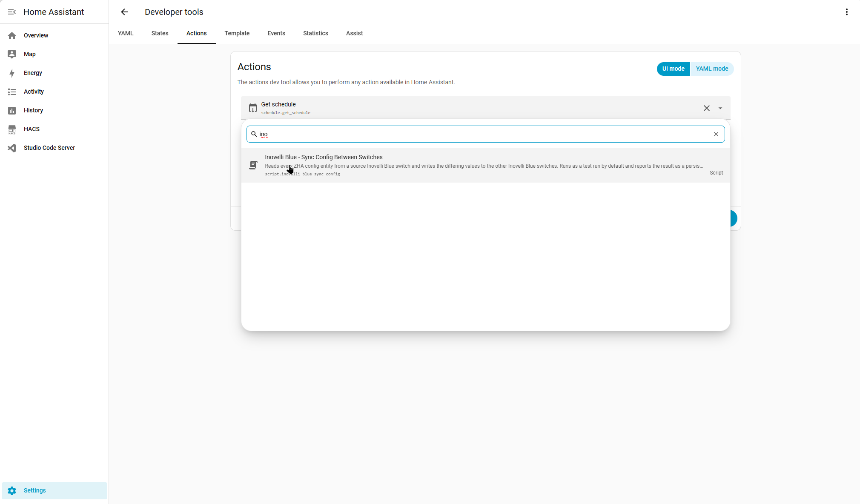
Task: Select the Actions tab
Action: [x=197, y=33]
